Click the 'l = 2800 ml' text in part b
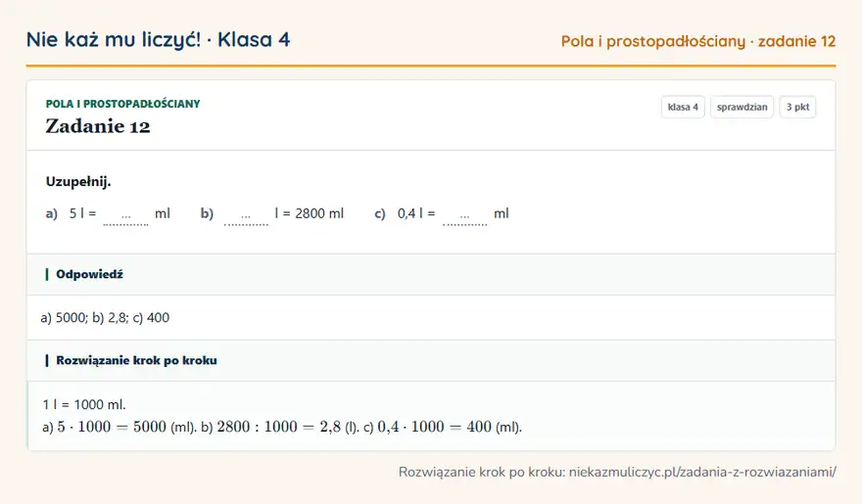 309,213
